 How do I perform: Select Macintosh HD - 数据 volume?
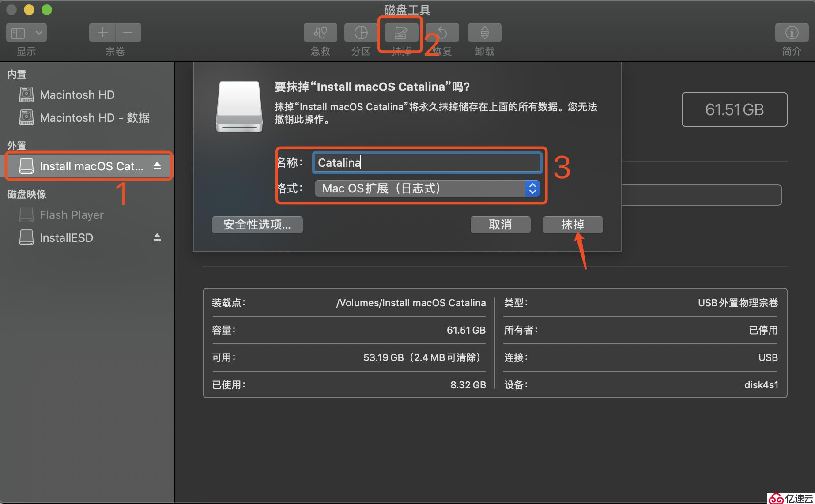(x=94, y=117)
